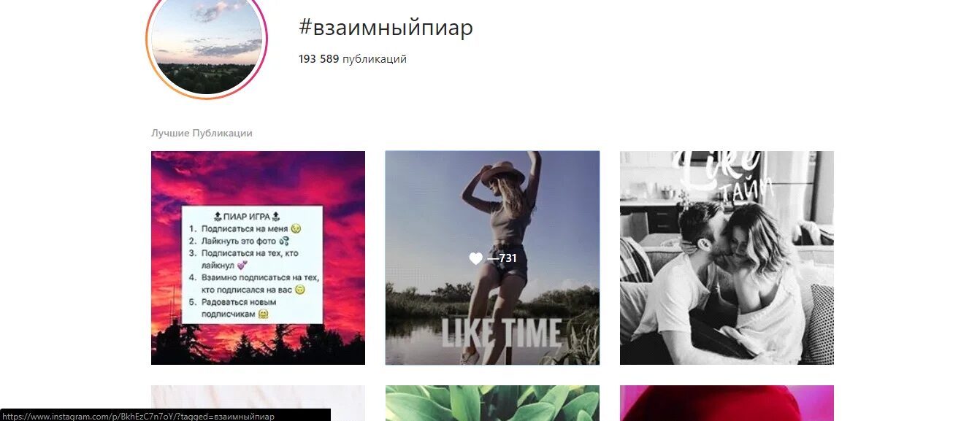Click the LIKE TIME caption overlay

point(501,333)
